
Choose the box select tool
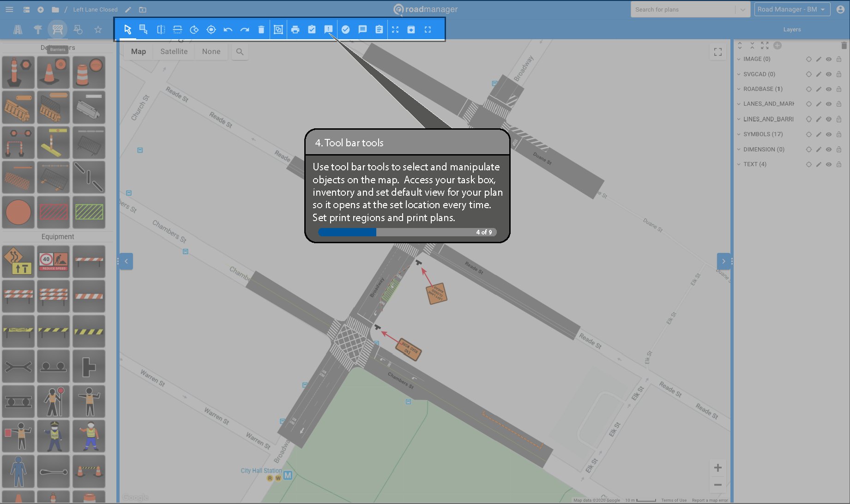coord(144,30)
